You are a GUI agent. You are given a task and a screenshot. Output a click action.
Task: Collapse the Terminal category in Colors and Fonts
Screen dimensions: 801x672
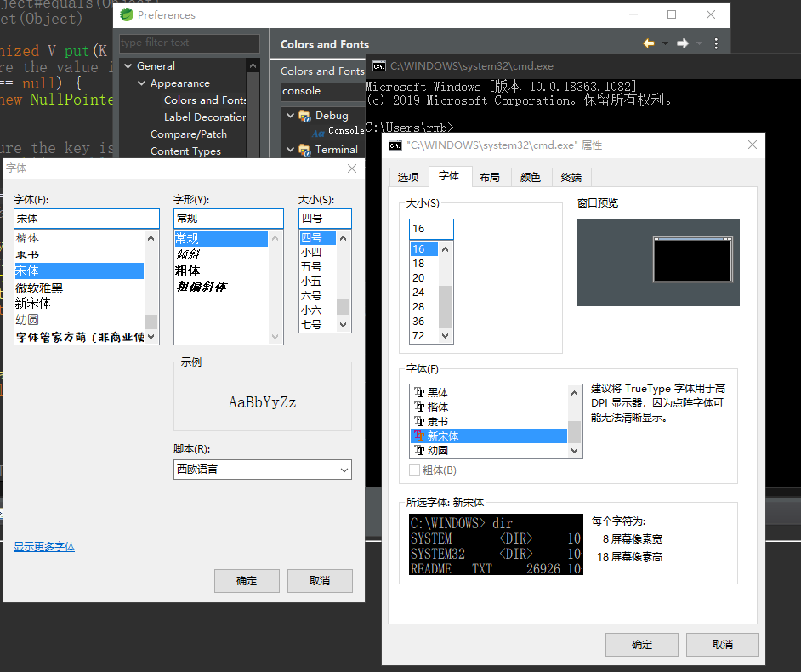[x=290, y=149]
